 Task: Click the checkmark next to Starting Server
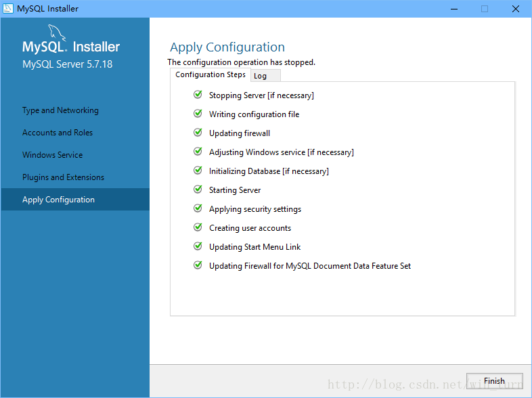[198, 190]
